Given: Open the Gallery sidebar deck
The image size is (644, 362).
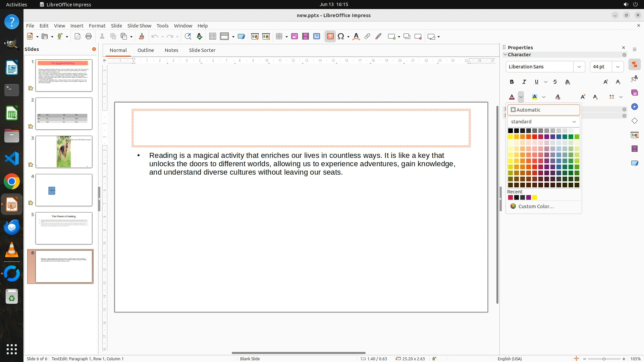Looking at the screenshot, I should tap(634, 93).
